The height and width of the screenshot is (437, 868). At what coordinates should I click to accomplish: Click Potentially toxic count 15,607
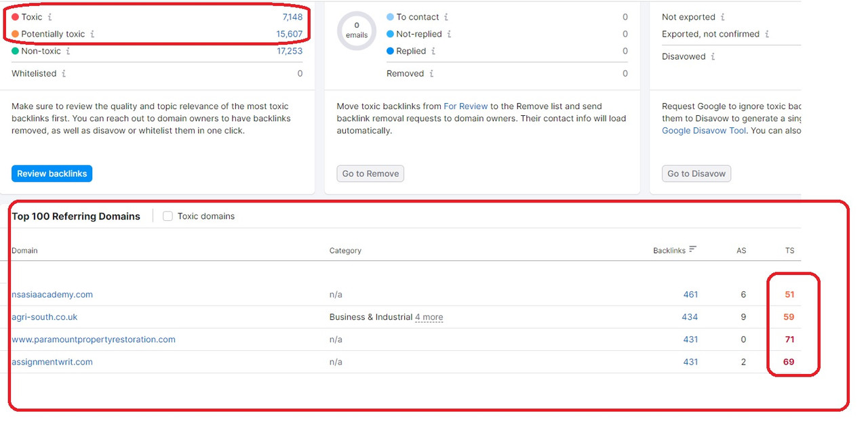[290, 34]
